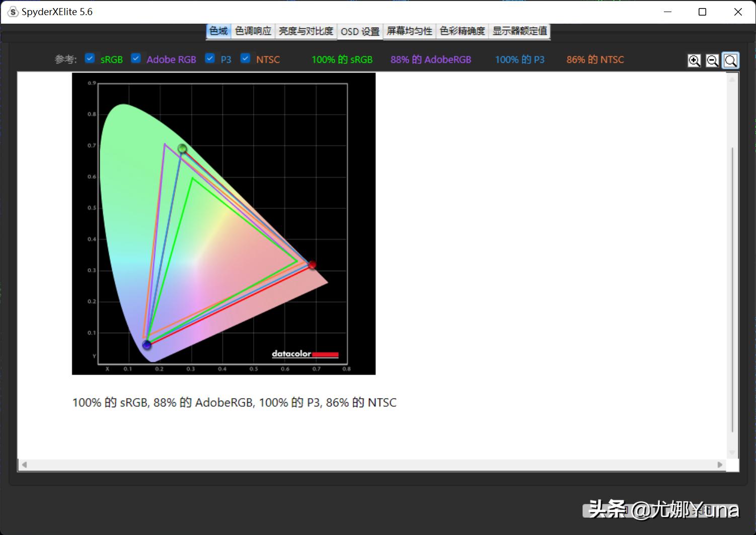Click the horizontal scrollbar right arrow
The image size is (756, 535).
click(x=720, y=465)
